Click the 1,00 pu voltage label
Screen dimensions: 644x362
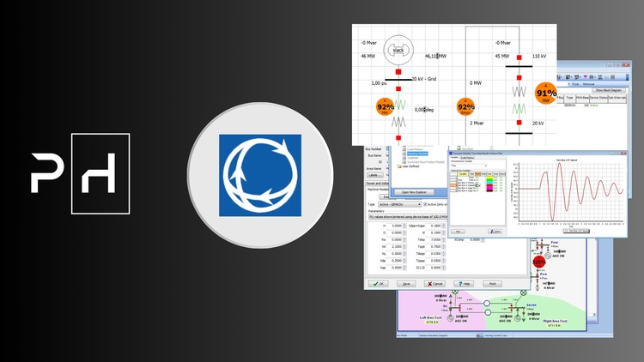(379, 83)
